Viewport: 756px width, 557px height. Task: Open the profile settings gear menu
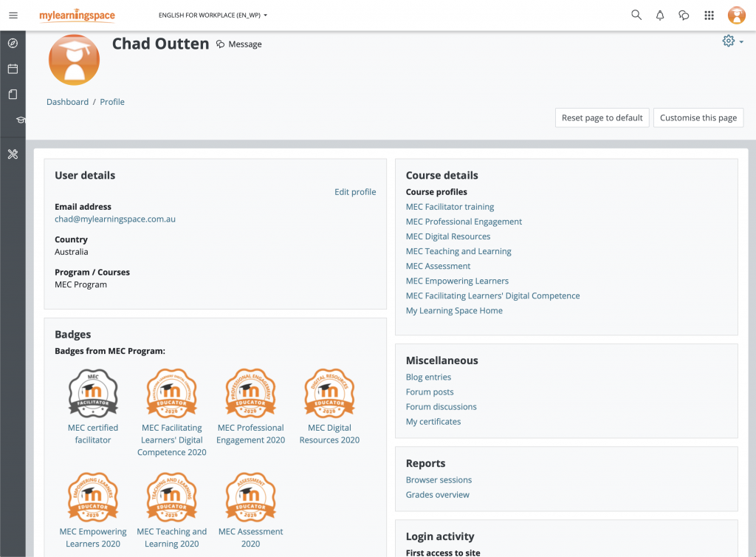[x=732, y=41]
